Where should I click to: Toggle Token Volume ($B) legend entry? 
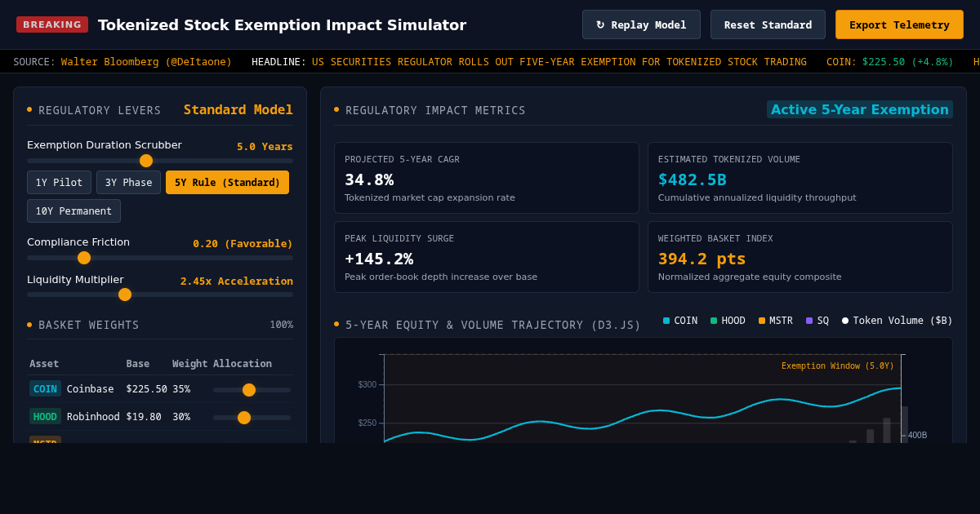(x=898, y=321)
